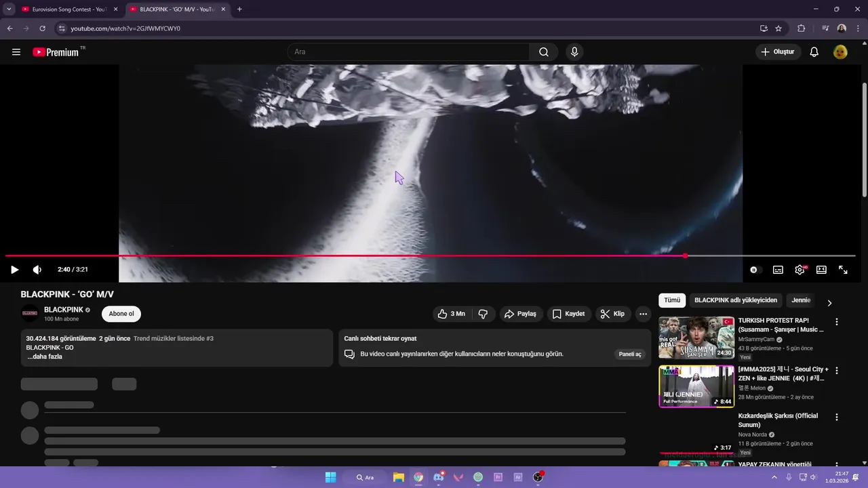The image size is (868, 488).
Task: Open the BLACKPINK channel name link
Action: 64,310
